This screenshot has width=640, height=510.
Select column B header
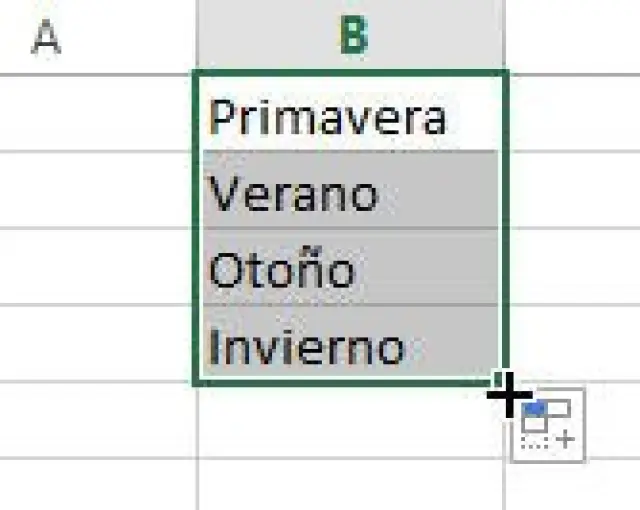[x=351, y=37]
